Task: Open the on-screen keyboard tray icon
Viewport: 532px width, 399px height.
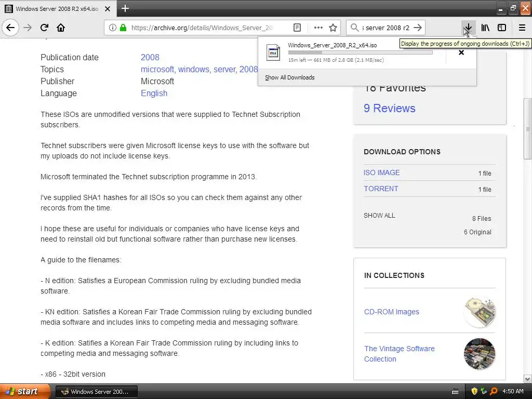Action: tap(455, 392)
